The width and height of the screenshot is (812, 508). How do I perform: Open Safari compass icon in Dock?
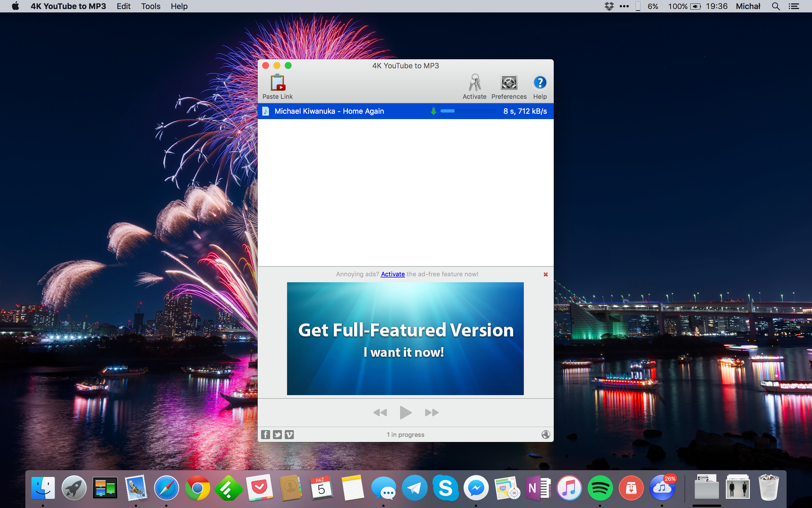[x=167, y=488]
